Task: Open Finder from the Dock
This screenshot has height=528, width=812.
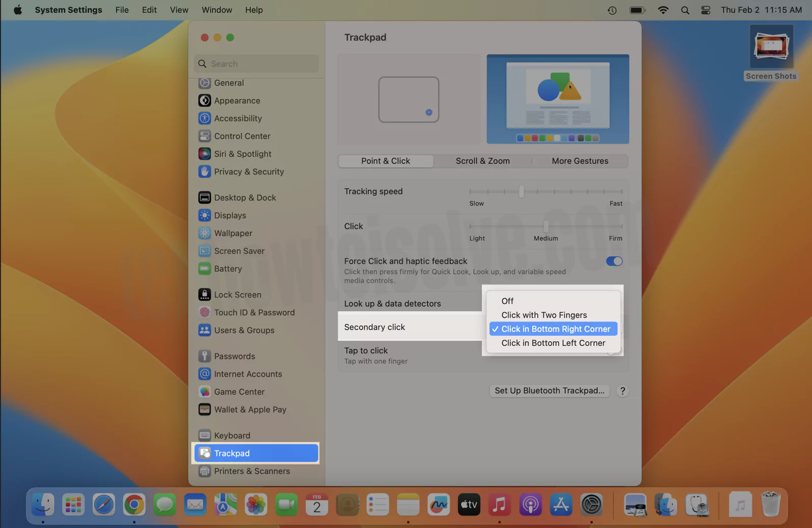Action: (43, 505)
